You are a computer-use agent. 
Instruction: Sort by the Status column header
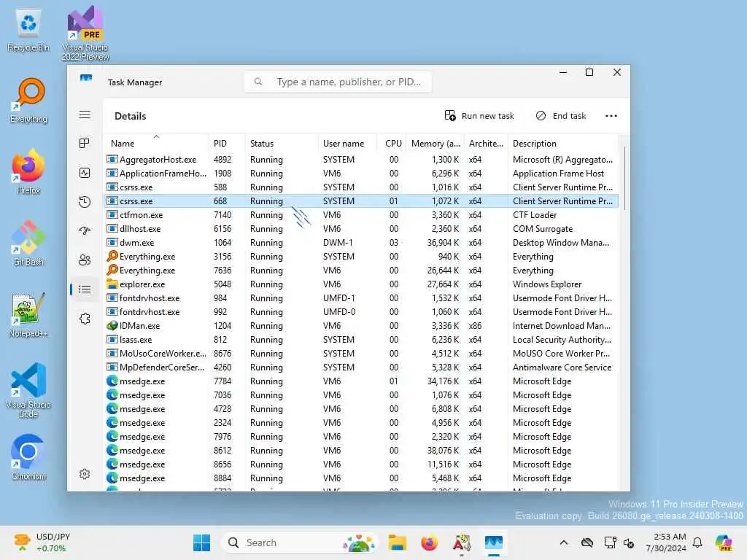[x=281, y=143]
